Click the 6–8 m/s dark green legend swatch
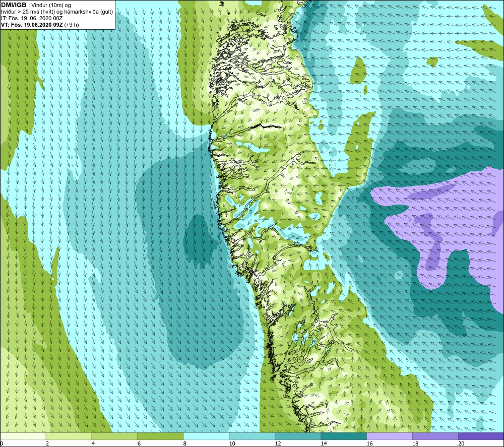This screenshot has height=447, width=504. [160, 436]
